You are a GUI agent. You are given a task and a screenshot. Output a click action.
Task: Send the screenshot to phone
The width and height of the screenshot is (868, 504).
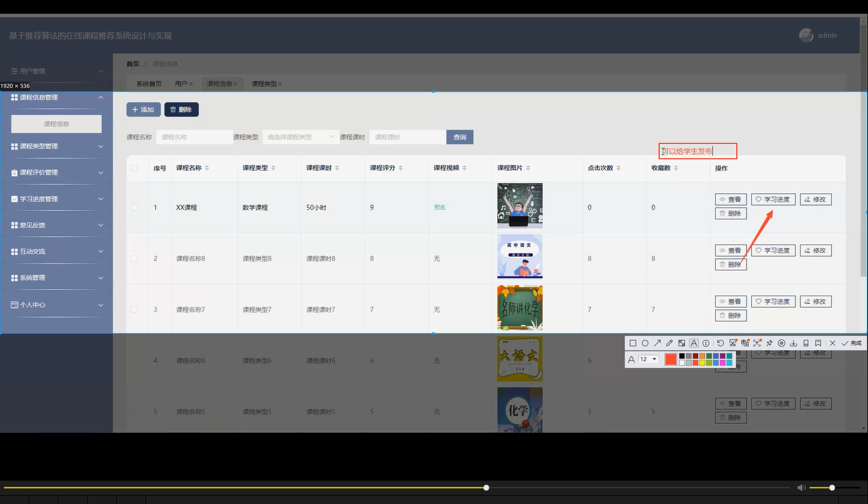point(806,343)
